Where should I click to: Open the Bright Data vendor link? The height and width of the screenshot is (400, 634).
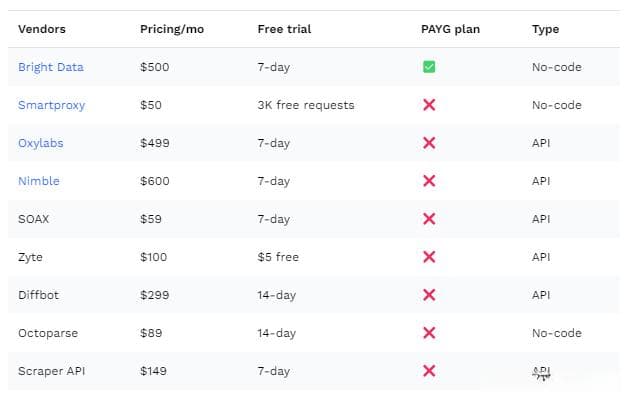51,67
